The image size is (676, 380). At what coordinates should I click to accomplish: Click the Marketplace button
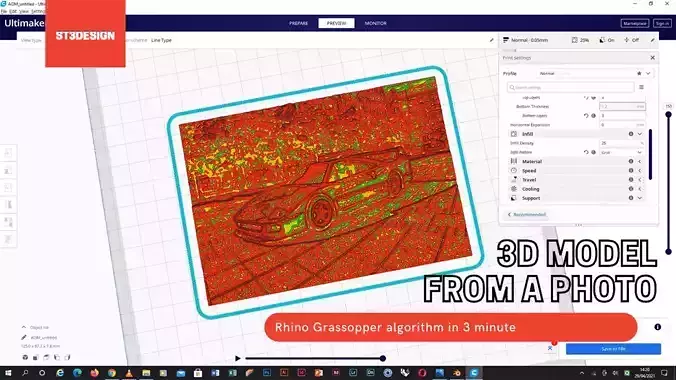pos(635,23)
